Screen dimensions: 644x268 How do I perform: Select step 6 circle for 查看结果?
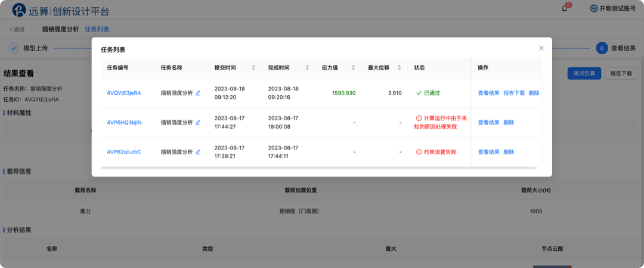tap(602, 48)
